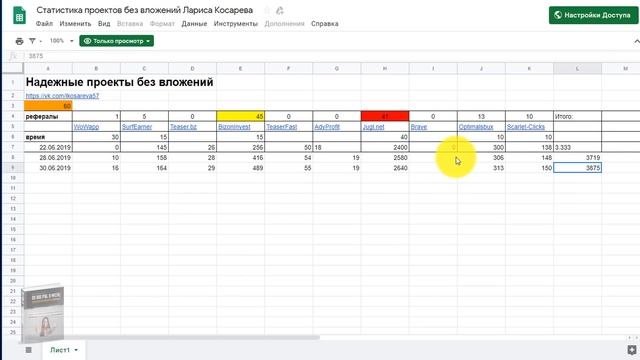Open the vk.com link in row 2
Viewport: 640px width, 360px height.
[x=62, y=96]
